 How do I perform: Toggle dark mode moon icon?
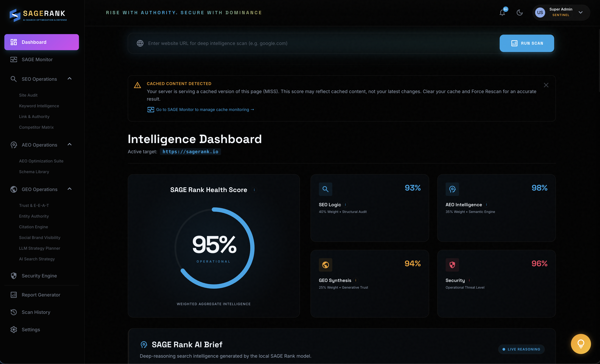[x=520, y=12]
